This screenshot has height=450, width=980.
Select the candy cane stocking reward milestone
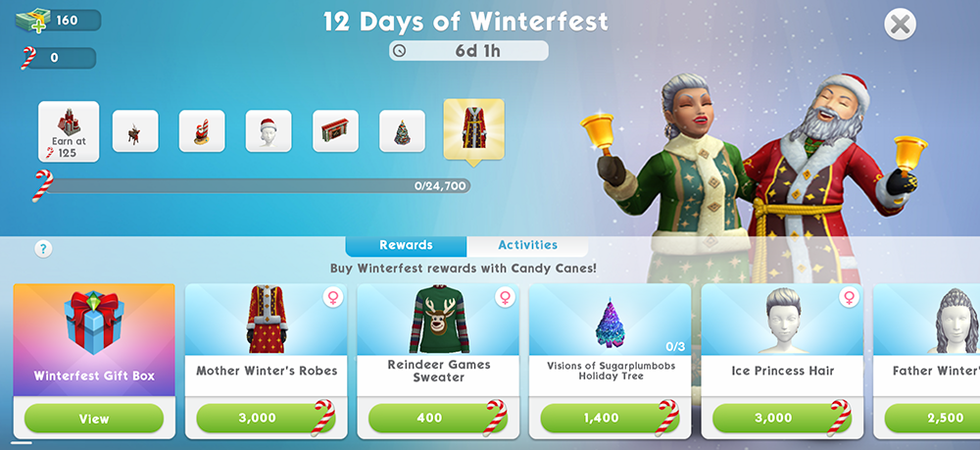click(x=202, y=130)
